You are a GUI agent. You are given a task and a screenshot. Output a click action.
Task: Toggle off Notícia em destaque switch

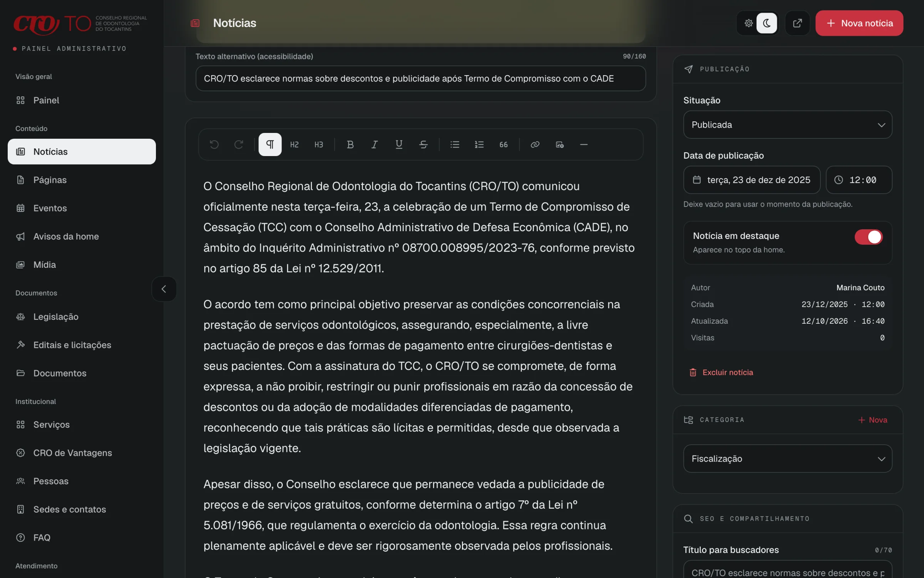(x=869, y=237)
